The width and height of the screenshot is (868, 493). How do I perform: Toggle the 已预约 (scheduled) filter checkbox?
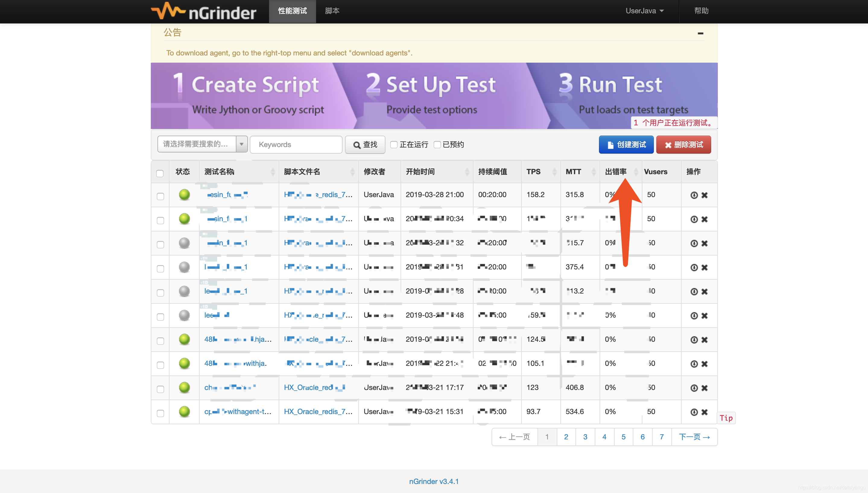click(x=437, y=145)
